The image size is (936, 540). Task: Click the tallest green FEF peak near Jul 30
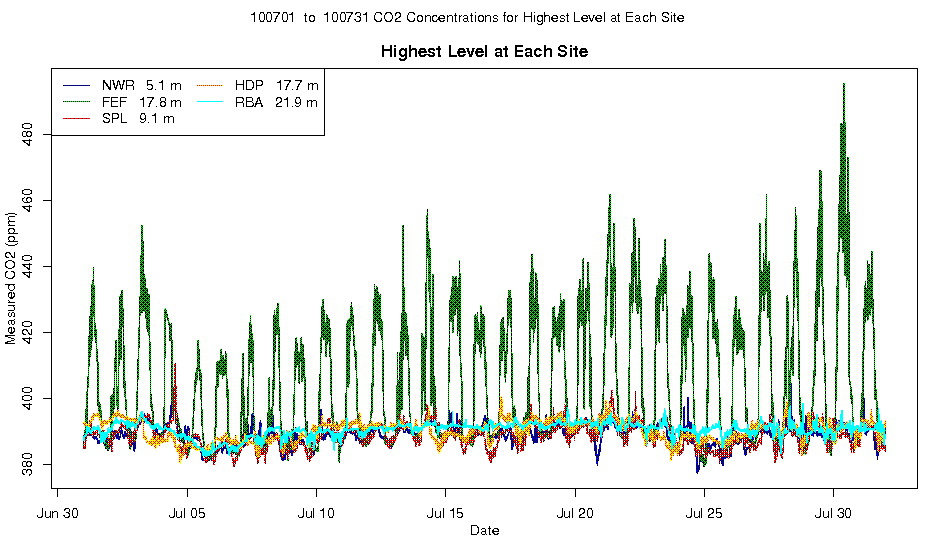(x=843, y=85)
